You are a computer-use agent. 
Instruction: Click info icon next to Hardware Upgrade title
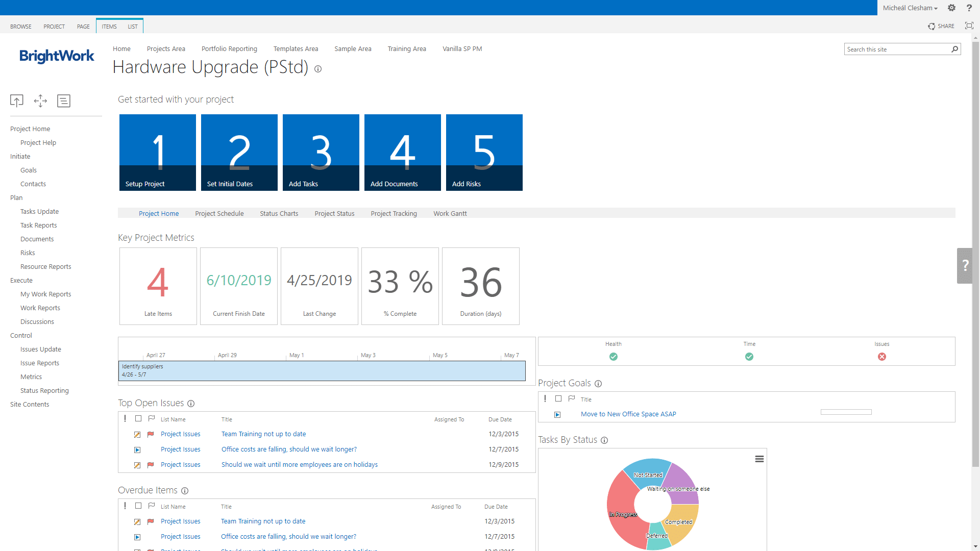click(318, 69)
